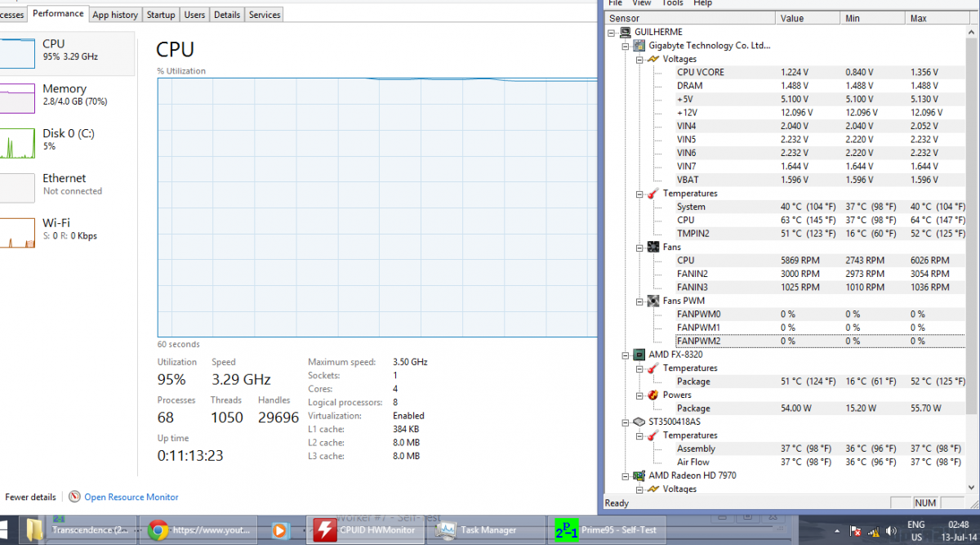Open the Services tab
This screenshot has height=545, width=980.
pos(265,15)
